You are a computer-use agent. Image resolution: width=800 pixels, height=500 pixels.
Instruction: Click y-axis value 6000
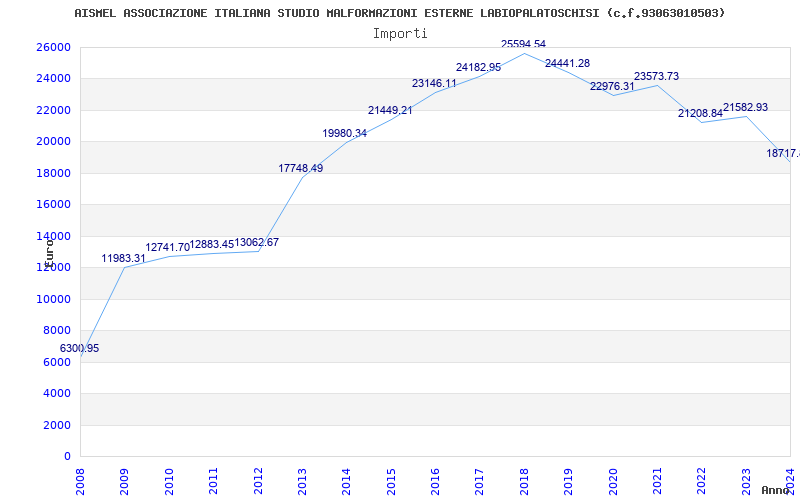[x=57, y=362]
